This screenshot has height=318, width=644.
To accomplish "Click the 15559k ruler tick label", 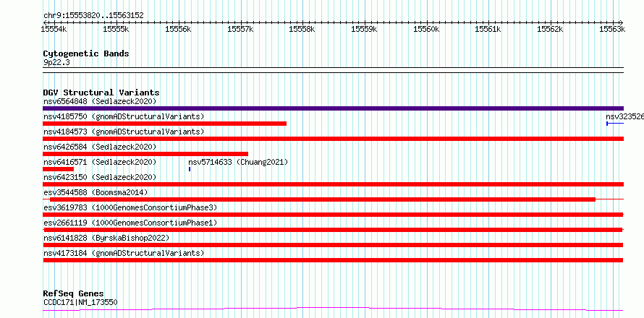I will (364, 29).
